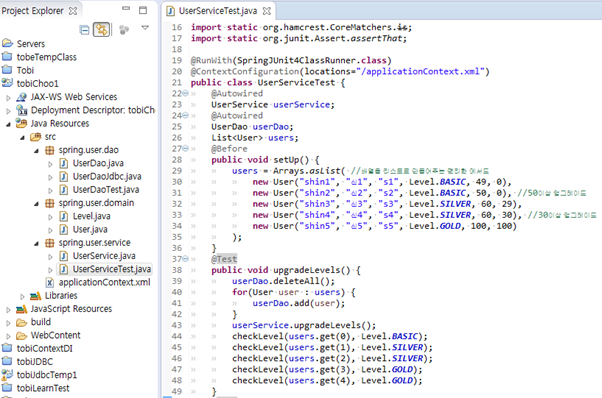Select the Tobi project

tap(25, 70)
